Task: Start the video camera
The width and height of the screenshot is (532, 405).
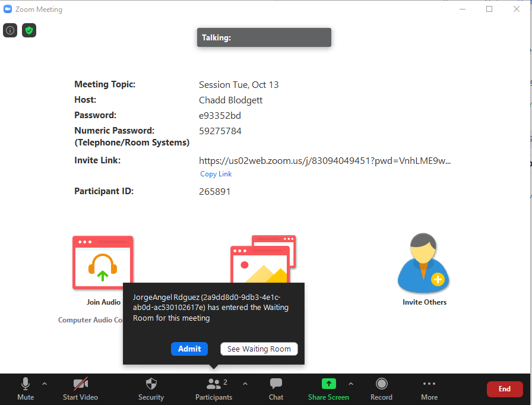Action: click(x=80, y=389)
